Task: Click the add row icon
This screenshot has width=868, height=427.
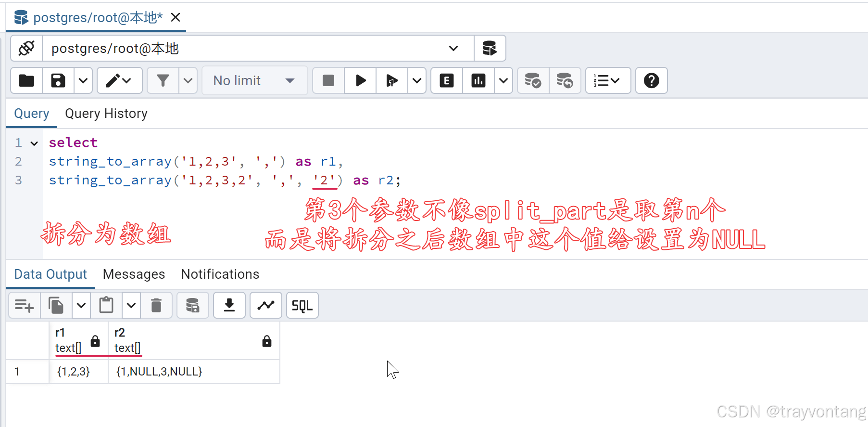Action: [25, 305]
